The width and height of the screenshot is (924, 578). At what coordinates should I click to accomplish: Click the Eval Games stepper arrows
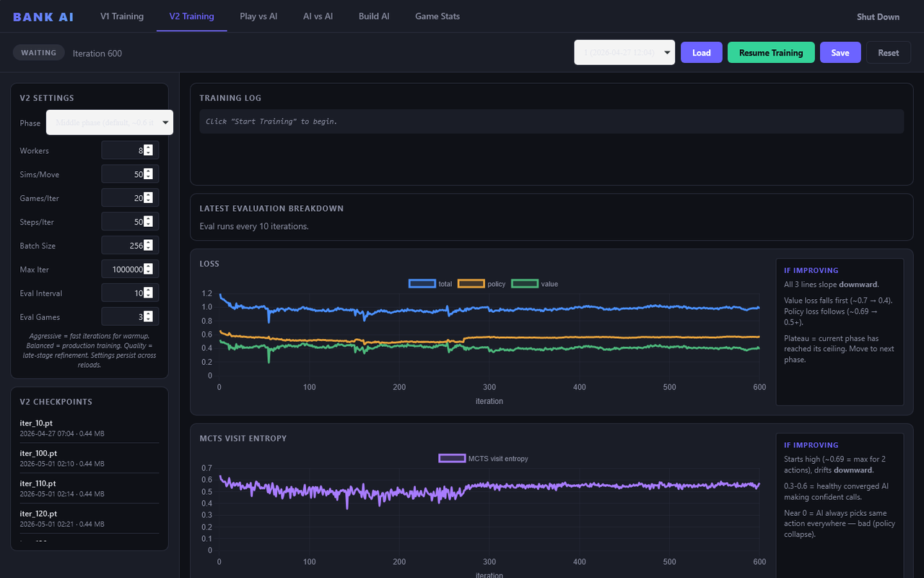[148, 317]
